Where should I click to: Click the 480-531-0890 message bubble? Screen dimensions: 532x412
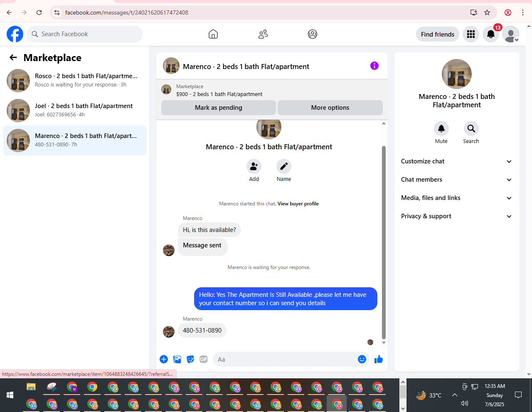pyautogui.click(x=202, y=331)
